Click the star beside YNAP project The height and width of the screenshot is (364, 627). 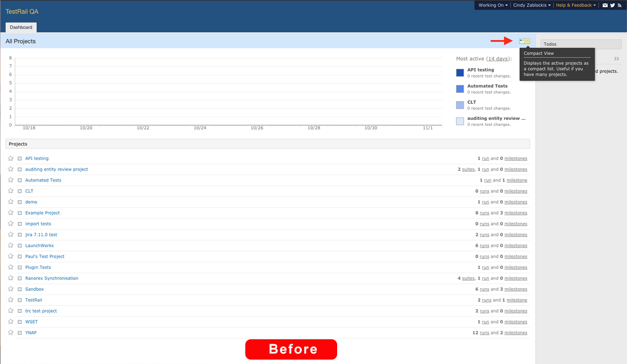pos(10,333)
